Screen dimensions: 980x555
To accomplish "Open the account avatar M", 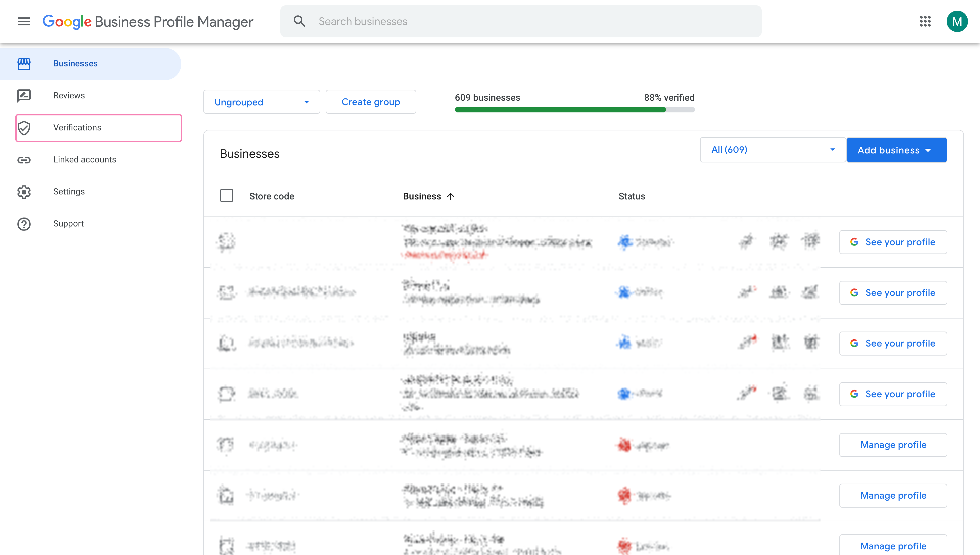I will tap(957, 21).
